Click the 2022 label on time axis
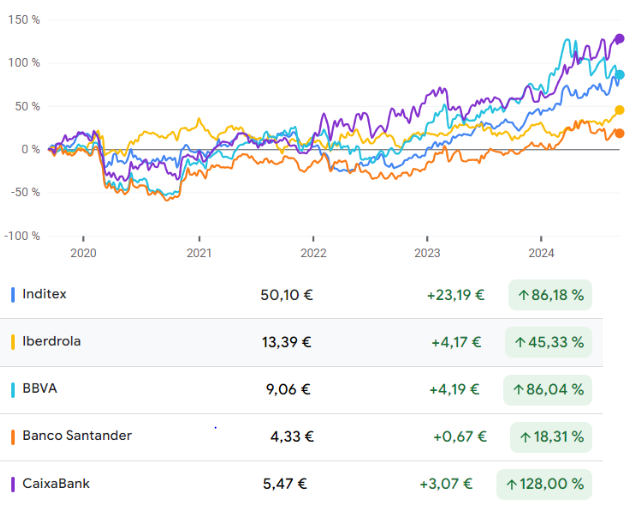Screen dimensions: 636x509 (x=314, y=253)
